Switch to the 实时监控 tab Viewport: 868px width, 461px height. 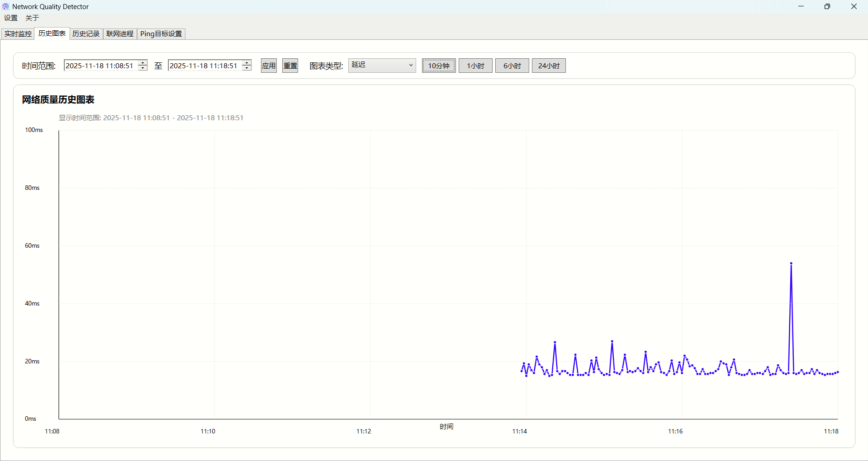(x=18, y=34)
